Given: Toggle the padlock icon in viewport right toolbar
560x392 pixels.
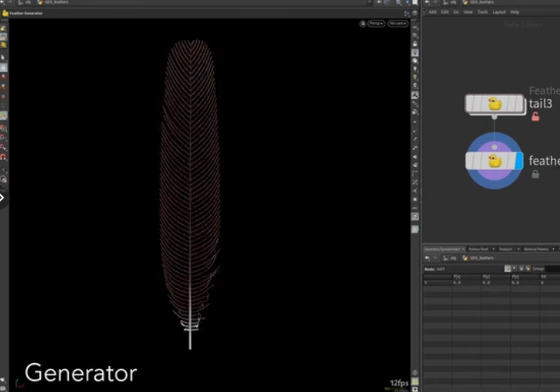Looking at the screenshot, I should (x=415, y=44).
